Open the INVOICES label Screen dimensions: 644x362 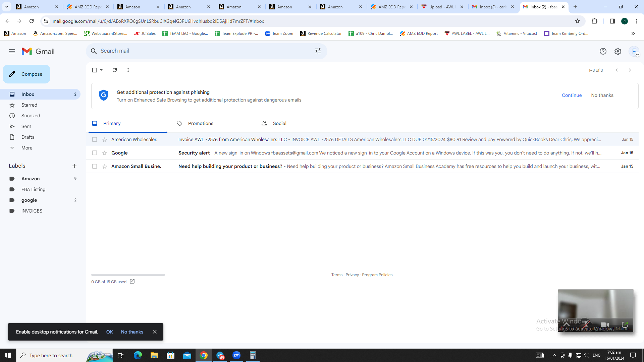(40, 211)
